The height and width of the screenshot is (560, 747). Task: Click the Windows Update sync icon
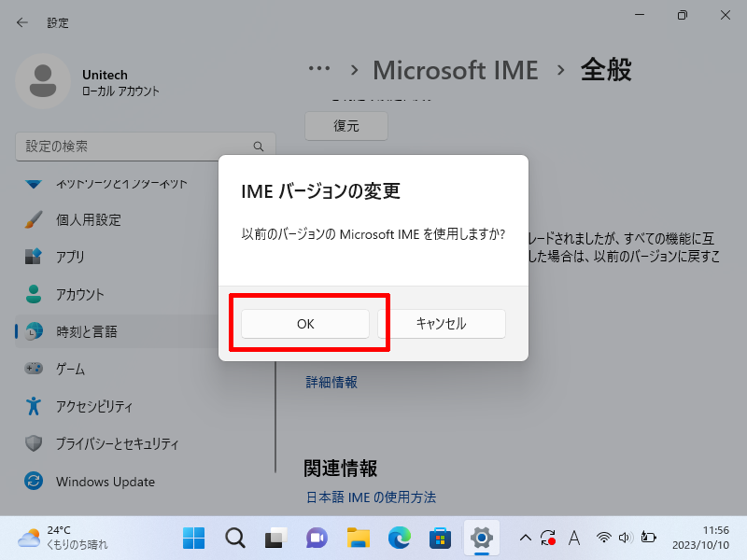coord(34,481)
